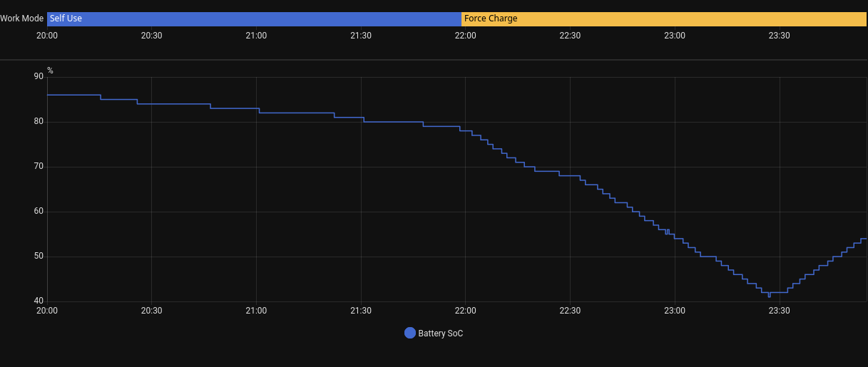The image size is (868, 367).
Task: Click the 21:00 label under Work Mode timeline
Action: click(x=256, y=36)
